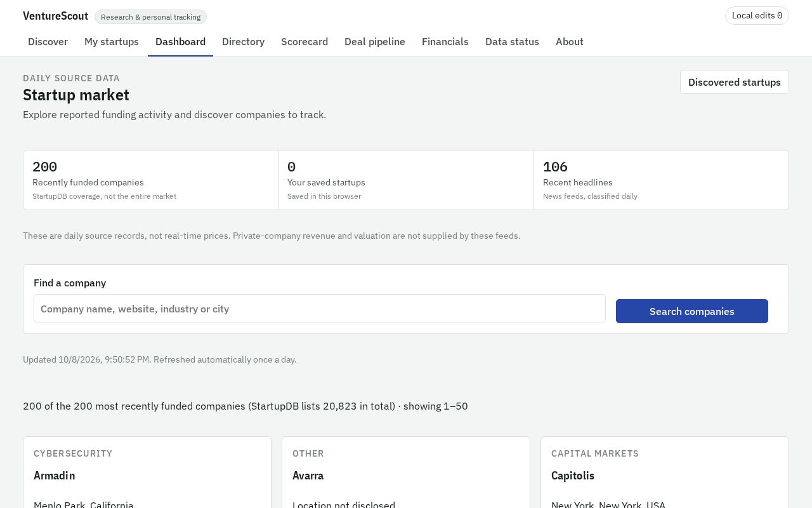The height and width of the screenshot is (508, 812).
Task: Click the Research & personal tracking badge
Action: coord(150,17)
